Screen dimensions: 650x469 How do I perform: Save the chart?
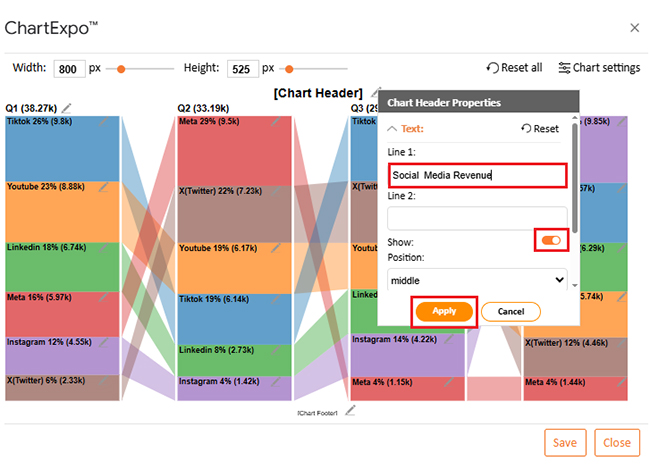[565, 443]
